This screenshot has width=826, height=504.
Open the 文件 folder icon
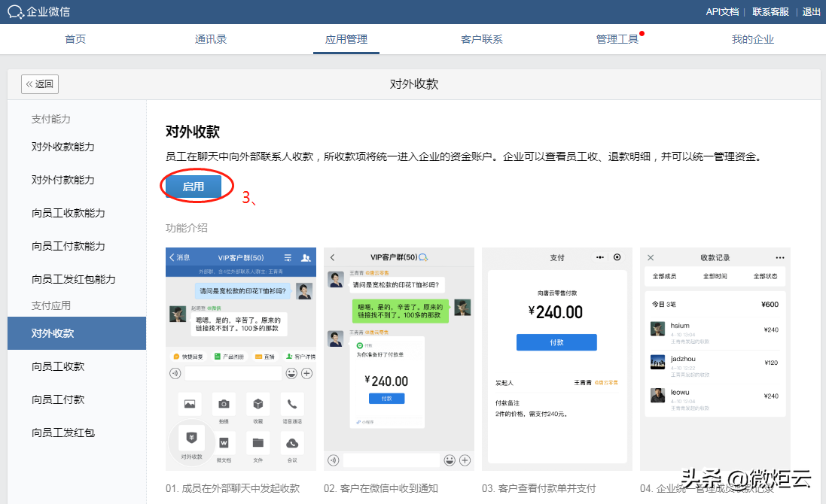coord(258,443)
